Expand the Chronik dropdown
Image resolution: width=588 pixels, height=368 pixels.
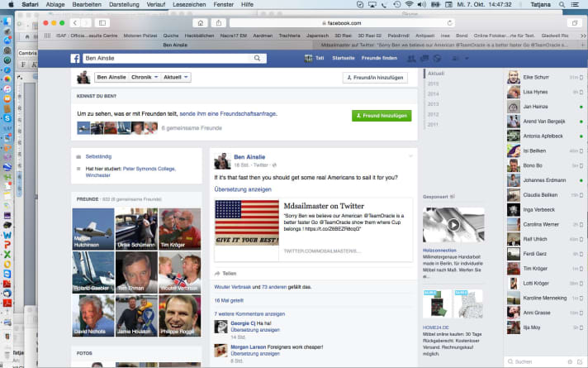tap(144, 78)
